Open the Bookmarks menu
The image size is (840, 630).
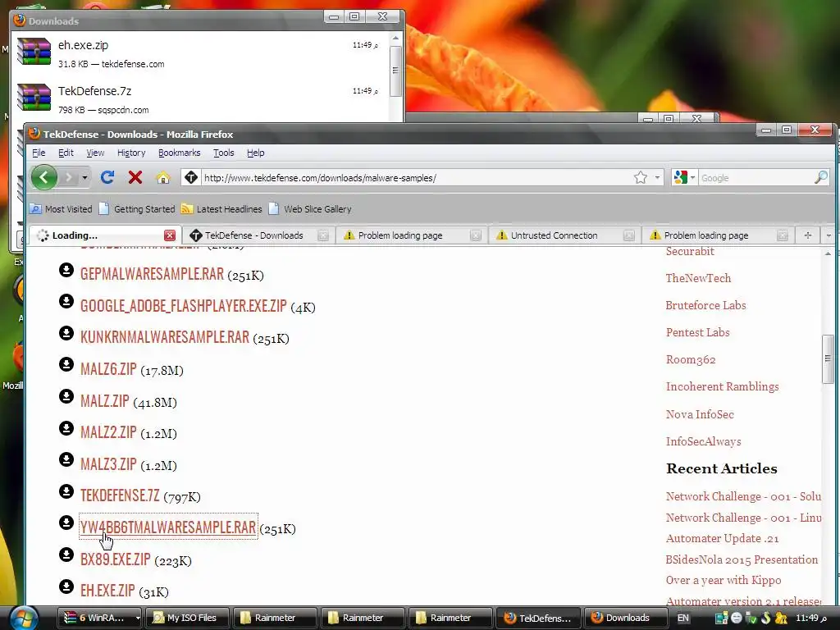(x=179, y=153)
